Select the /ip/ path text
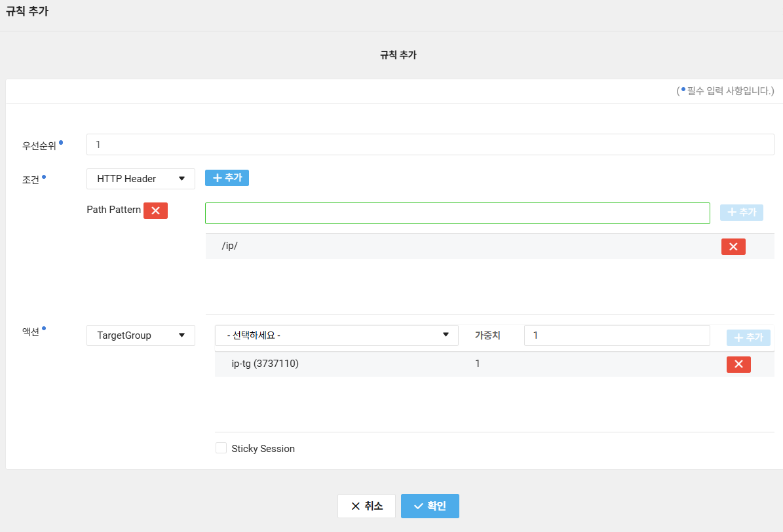 230,246
